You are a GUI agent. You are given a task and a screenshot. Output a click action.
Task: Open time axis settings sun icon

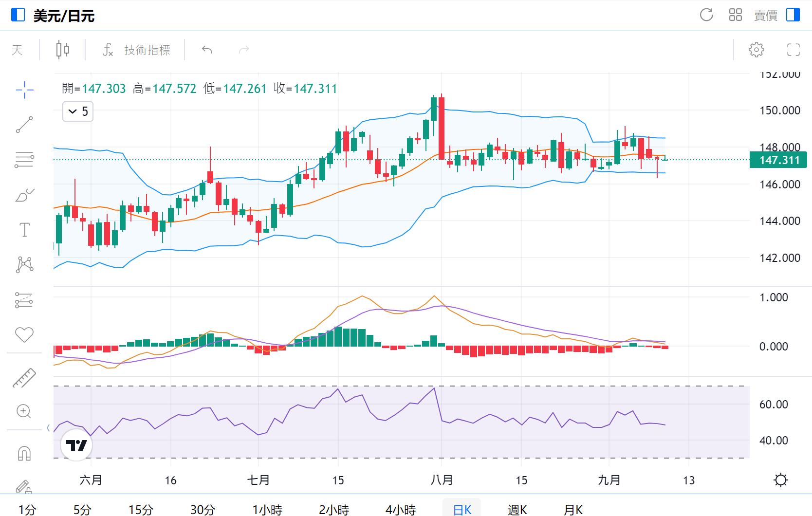click(x=780, y=480)
